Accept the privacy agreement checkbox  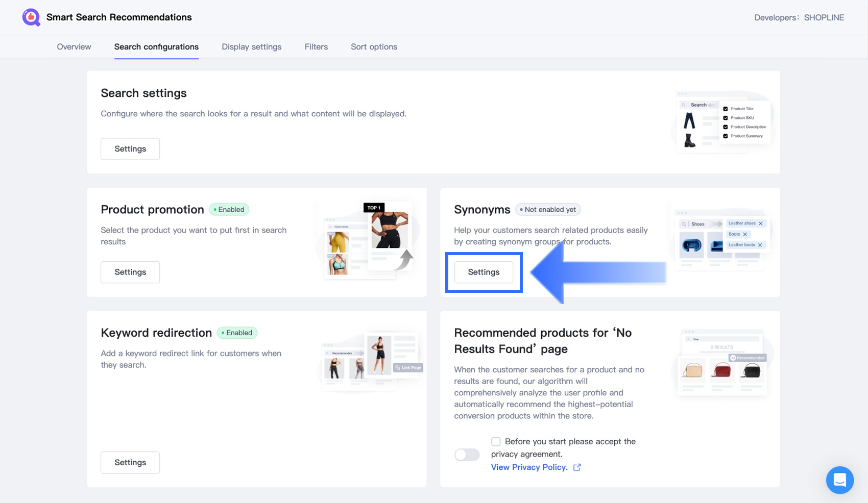click(x=496, y=442)
